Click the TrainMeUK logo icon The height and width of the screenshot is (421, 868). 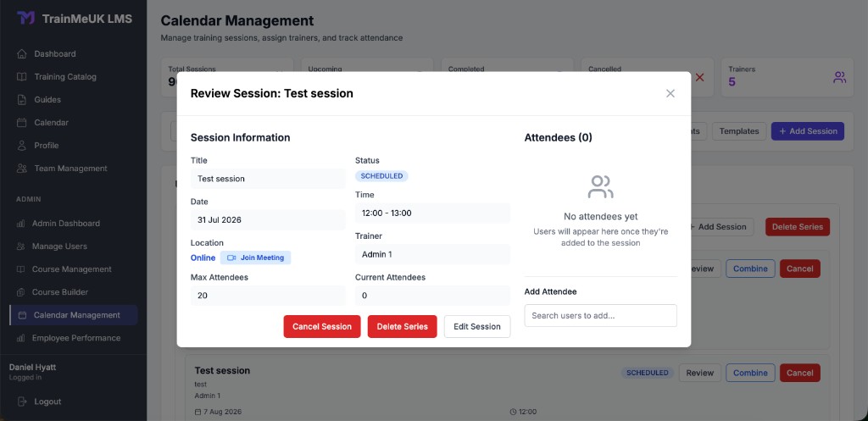[x=26, y=19]
